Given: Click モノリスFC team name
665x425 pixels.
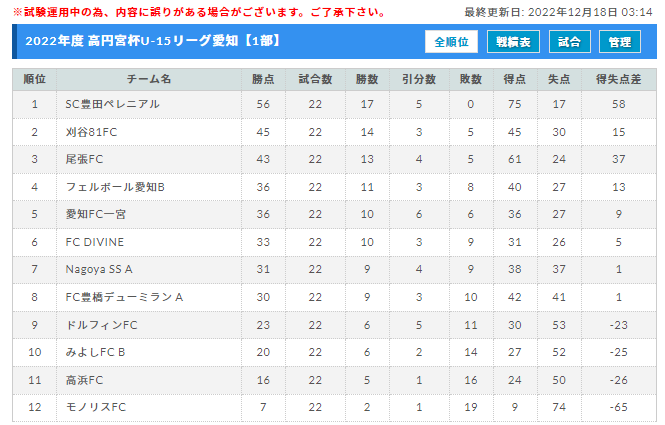Looking at the screenshot, I should (96, 407).
